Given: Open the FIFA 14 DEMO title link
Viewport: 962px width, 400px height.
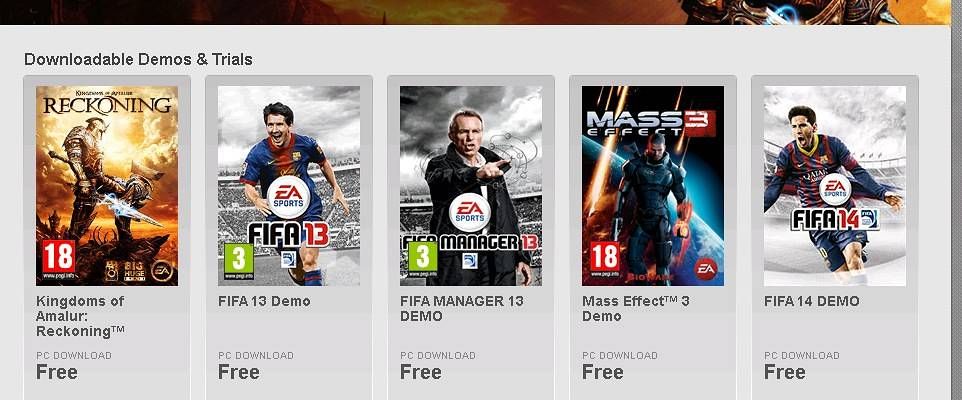Looking at the screenshot, I should click(x=812, y=302).
